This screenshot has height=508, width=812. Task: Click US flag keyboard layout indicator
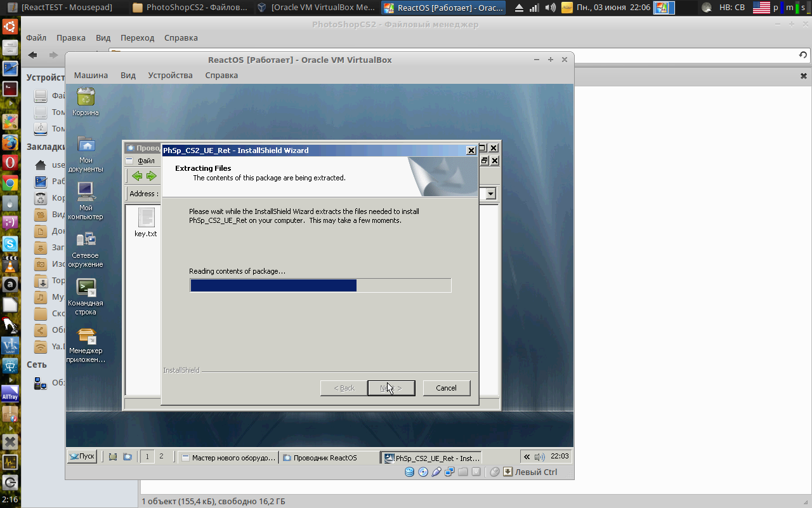click(x=761, y=8)
